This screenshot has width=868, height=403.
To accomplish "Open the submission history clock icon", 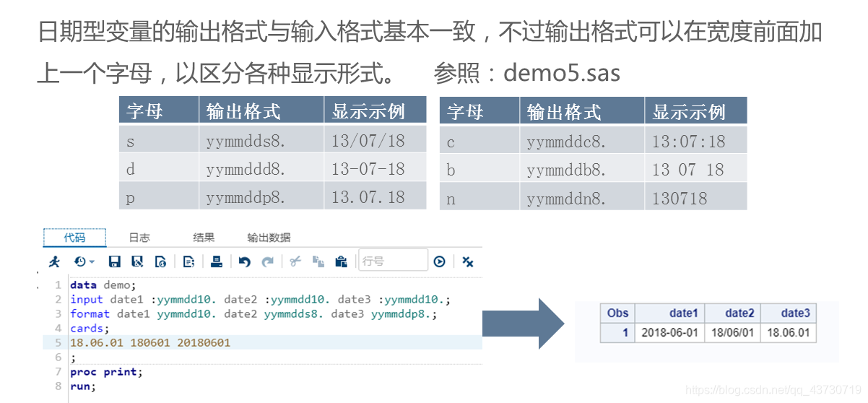I will pyautogui.click(x=79, y=261).
